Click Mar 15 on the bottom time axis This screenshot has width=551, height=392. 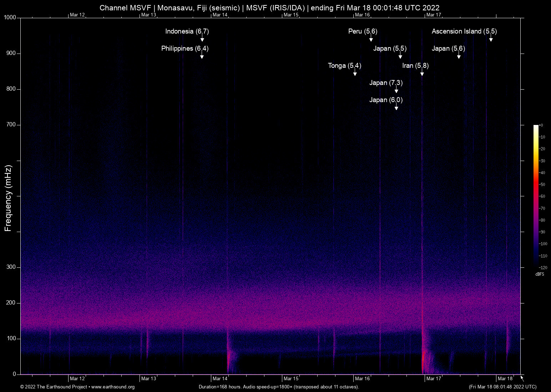[291, 379]
